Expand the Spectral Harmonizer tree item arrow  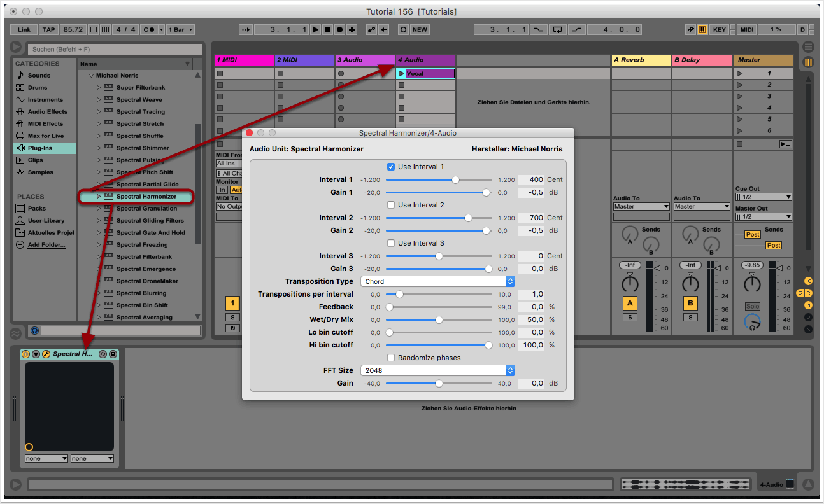tap(99, 197)
